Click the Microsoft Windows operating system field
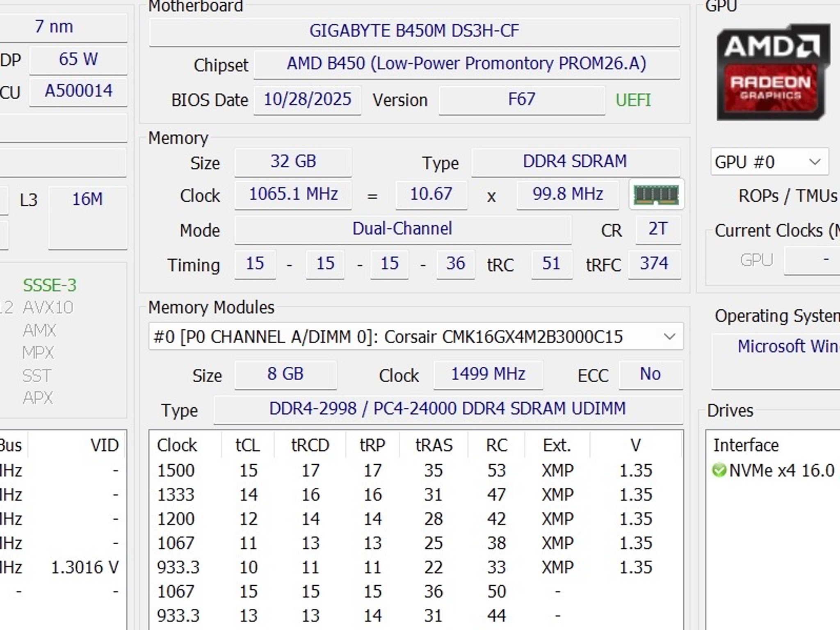Image resolution: width=840 pixels, height=630 pixels. 776,362
